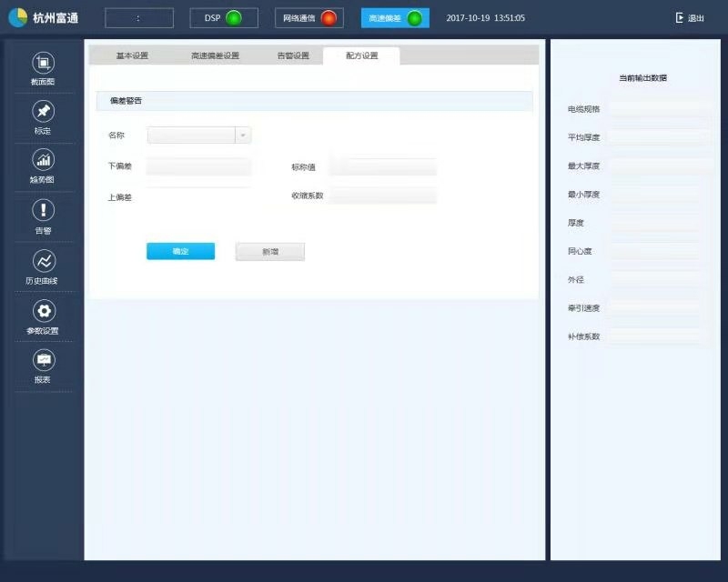
Task: Switch to the 基本设置 tab
Action: coord(132,55)
